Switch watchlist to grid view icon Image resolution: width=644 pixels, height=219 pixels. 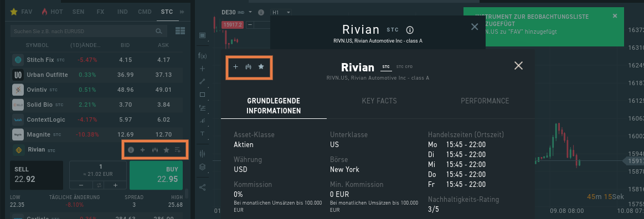click(x=180, y=31)
